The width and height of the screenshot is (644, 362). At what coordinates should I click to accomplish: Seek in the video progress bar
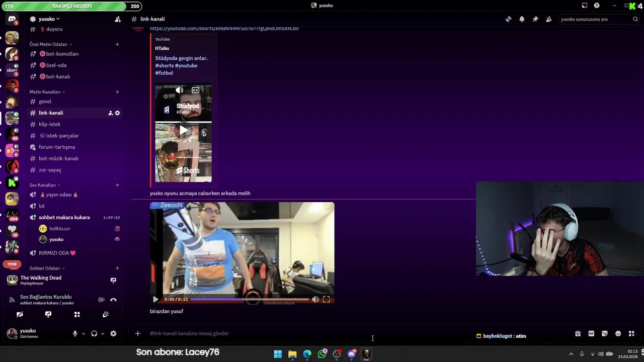click(x=250, y=300)
